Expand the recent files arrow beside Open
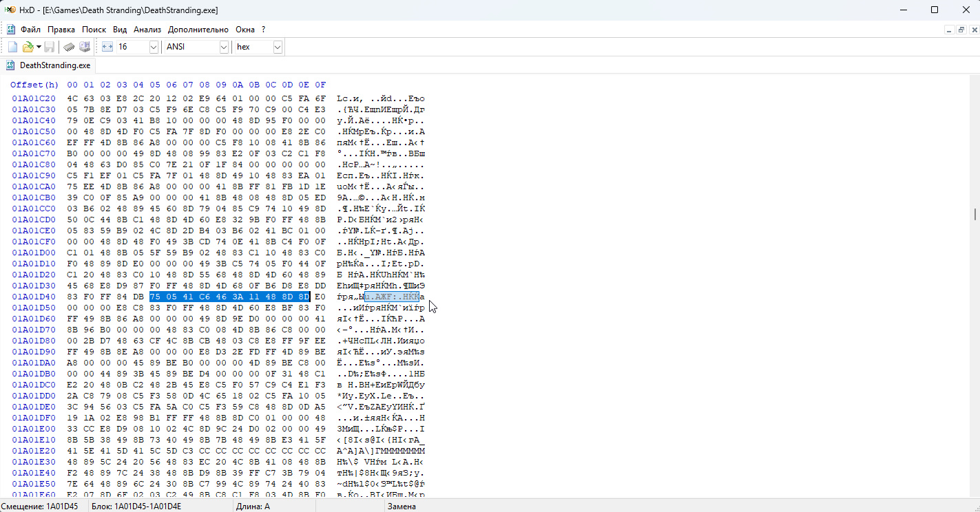The width and height of the screenshot is (980, 512). pyautogui.click(x=39, y=47)
